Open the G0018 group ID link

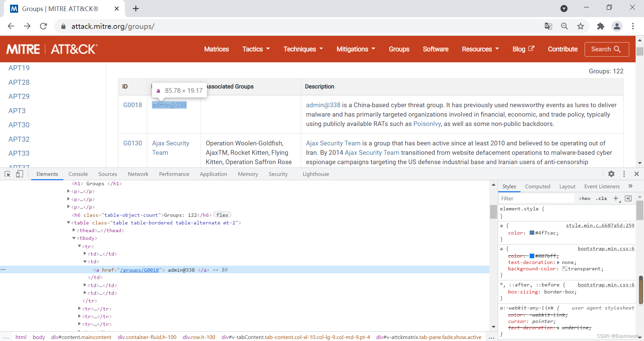click(132, 105)
